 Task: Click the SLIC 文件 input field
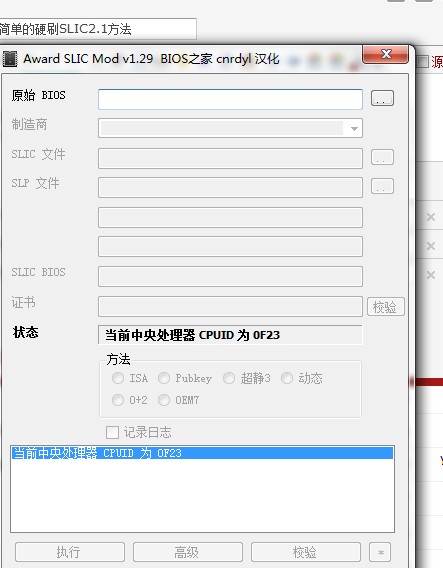[x=230, y=158]
